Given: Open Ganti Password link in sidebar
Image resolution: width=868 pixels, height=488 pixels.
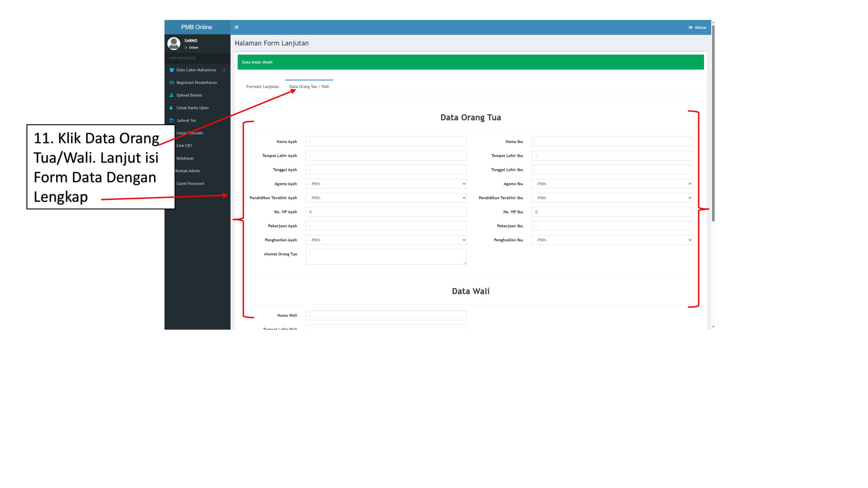Looking at the screenshot, I should 190,183.
